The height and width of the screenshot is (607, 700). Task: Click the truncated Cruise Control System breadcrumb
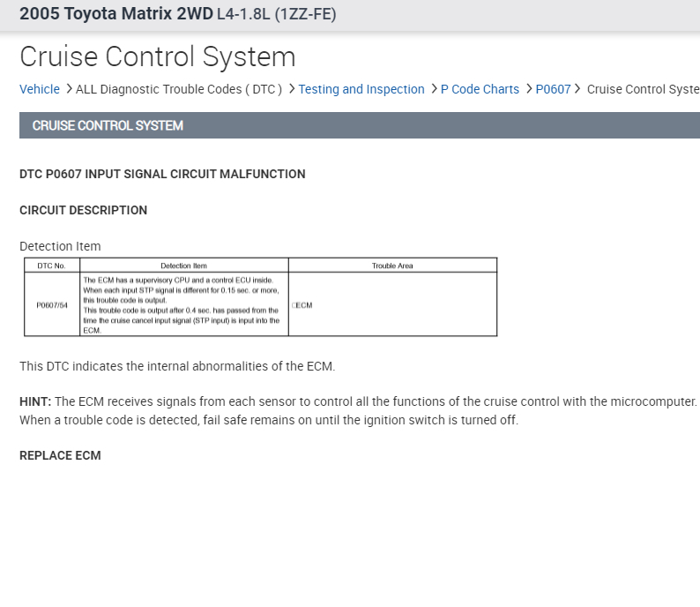click(x=643, y=89)
